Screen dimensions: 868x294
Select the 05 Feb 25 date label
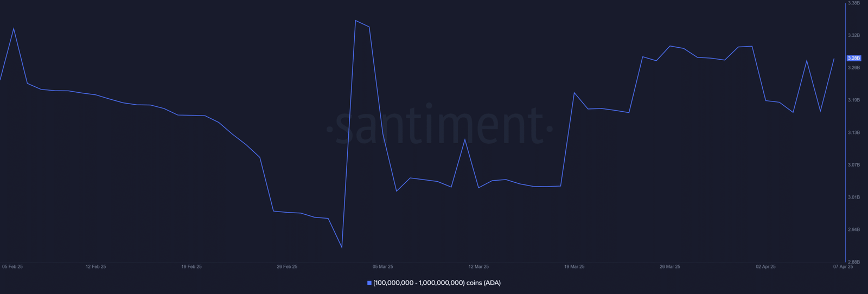click(12, 267)
